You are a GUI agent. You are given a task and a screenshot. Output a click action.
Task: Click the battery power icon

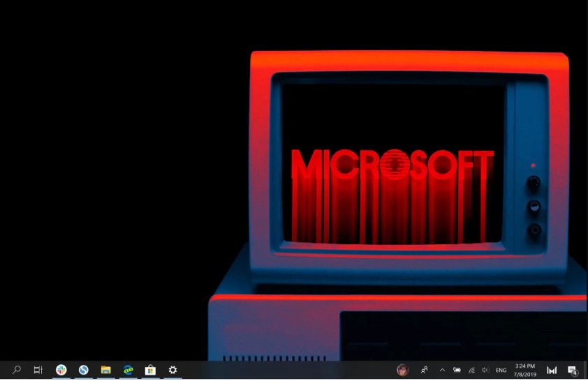(457, 370)
